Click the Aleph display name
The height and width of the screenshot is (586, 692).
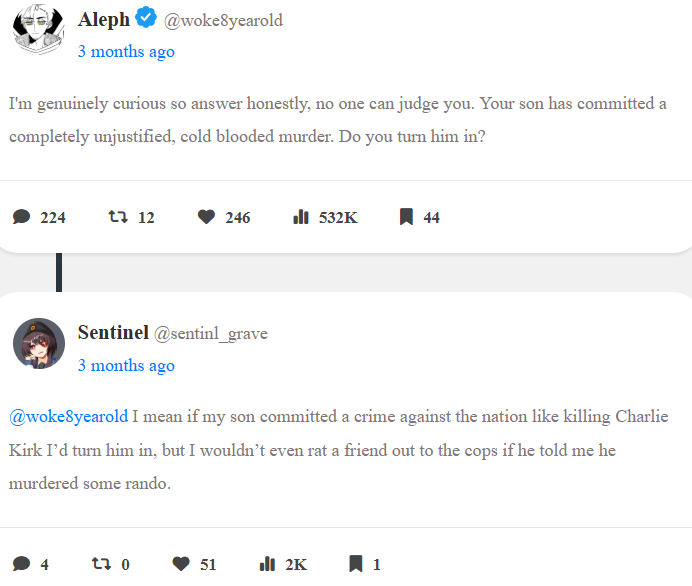pyautogui.click(x=103, y=18)
